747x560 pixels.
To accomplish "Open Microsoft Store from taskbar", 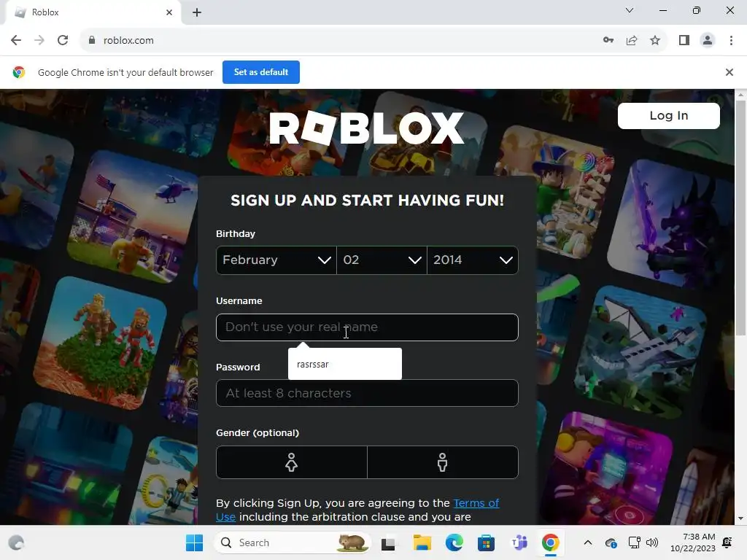I will (x=486, y=542).
